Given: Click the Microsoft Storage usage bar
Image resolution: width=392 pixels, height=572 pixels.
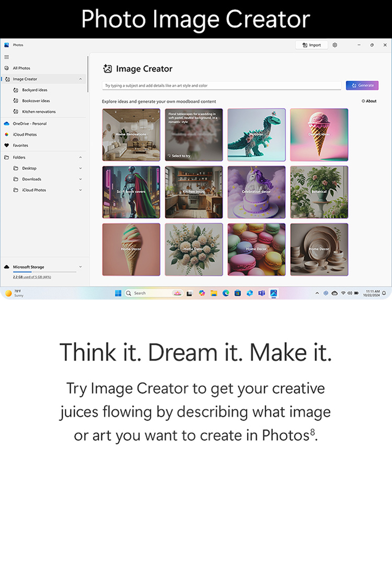Looking at the screenshot, I should point(45,272).
